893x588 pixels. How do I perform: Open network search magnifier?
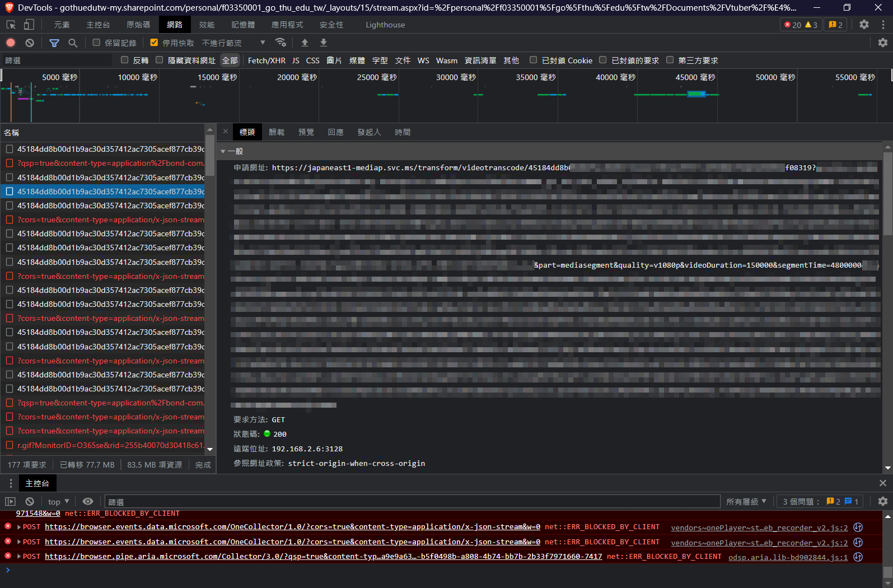pos(73,43)
